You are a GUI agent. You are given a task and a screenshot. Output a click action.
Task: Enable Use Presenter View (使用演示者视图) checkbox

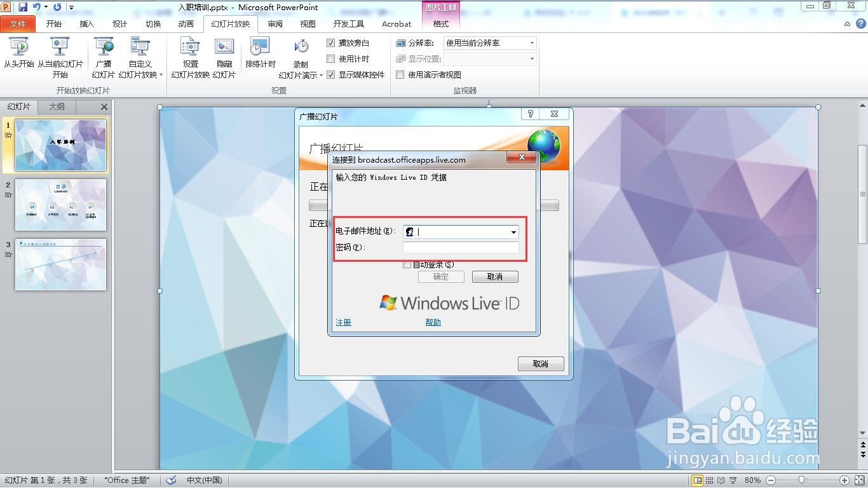(x=400, y=75)
